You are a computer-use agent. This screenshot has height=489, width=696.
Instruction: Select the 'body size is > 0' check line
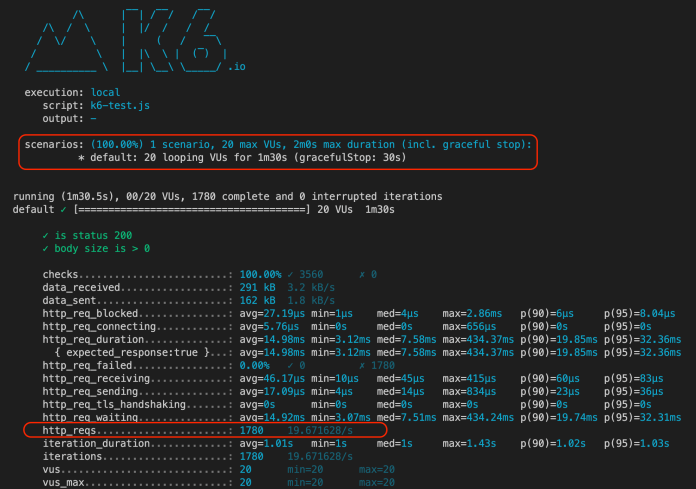tap(96, 248)
